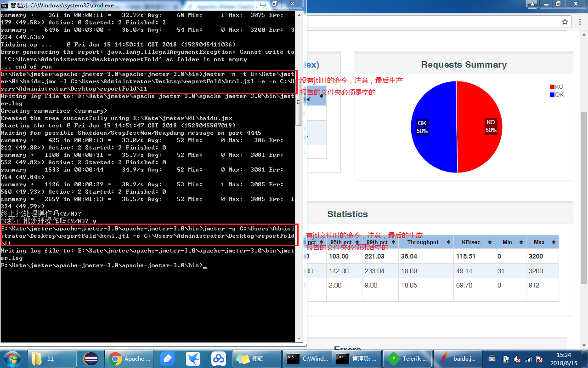Sort table by Max column

[x=542, y=242]
